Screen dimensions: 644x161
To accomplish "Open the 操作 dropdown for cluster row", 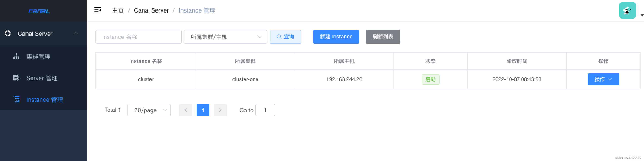I will 603,79.
